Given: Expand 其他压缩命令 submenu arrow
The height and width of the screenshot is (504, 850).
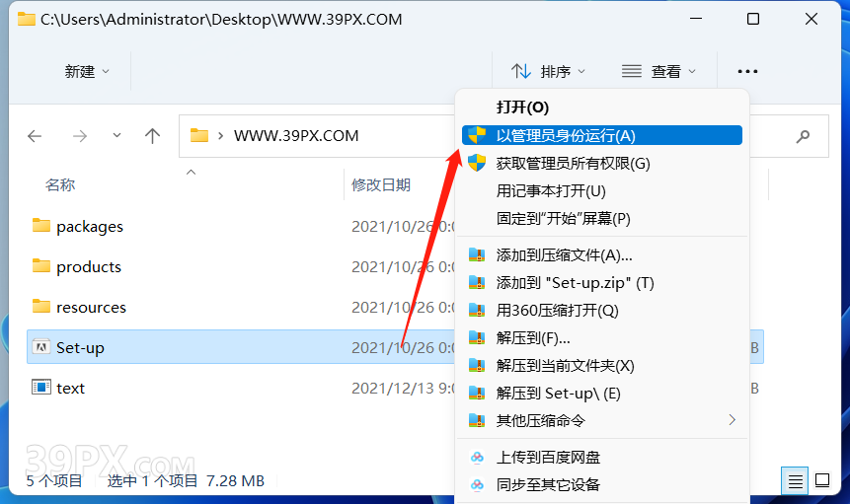Looking at the screenshot, I should 732,420.
